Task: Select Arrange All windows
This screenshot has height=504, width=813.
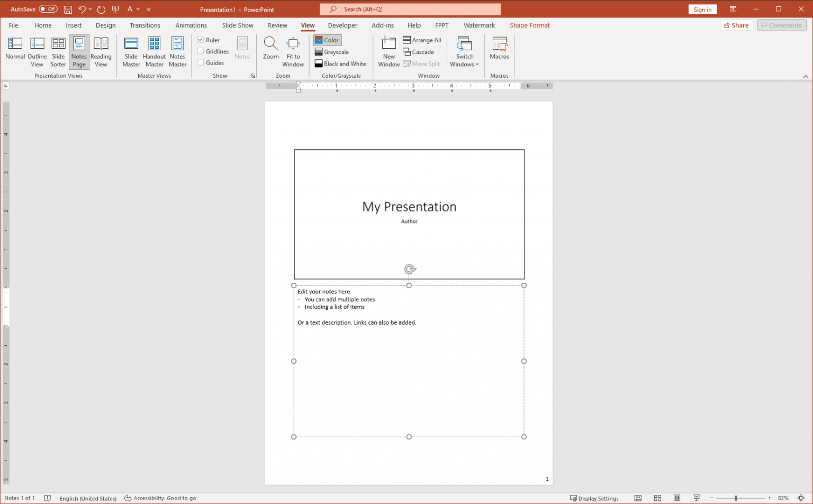Action: (422, 40)
